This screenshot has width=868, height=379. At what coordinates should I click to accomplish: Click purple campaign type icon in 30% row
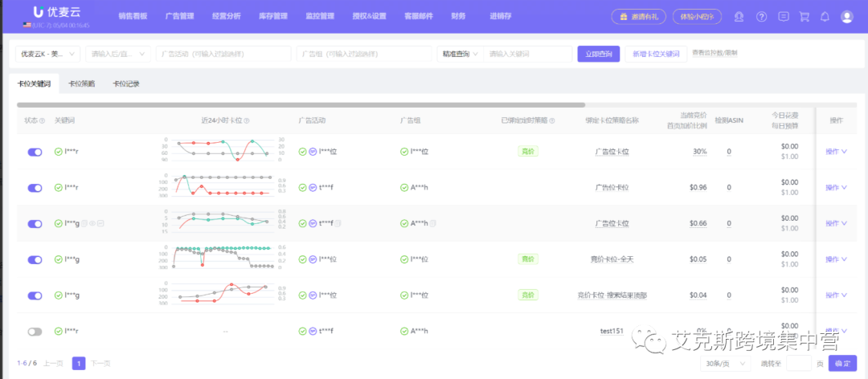[312, 152]
